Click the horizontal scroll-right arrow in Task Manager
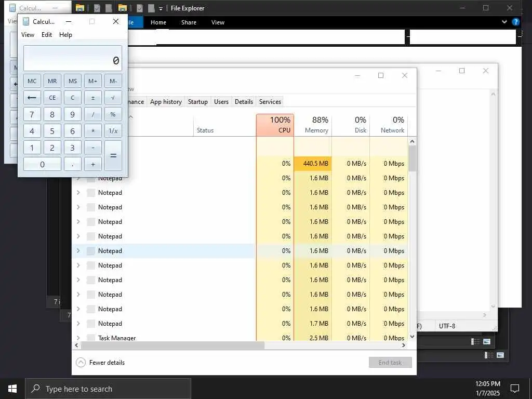 [x=403, y=345]
